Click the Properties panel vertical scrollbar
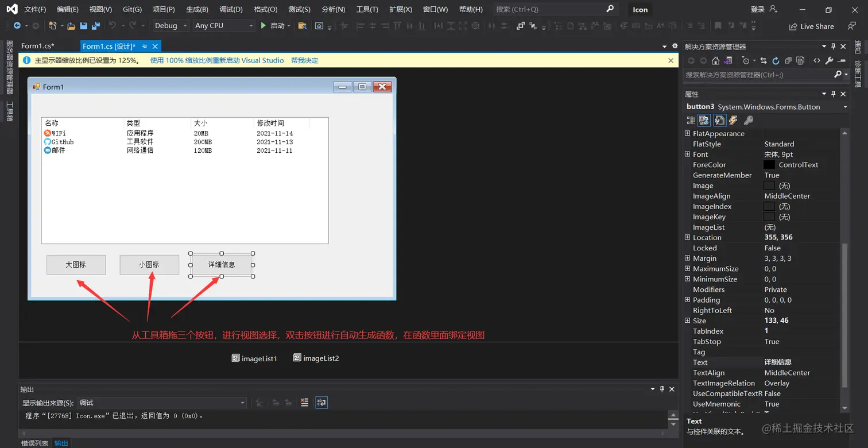868x448 pixels. [844, 316]
